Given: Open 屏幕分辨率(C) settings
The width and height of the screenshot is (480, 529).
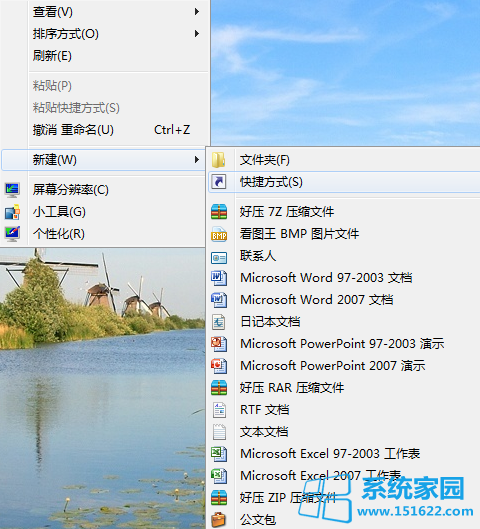Looking at the screenshot, I should (x=104, y=190).
